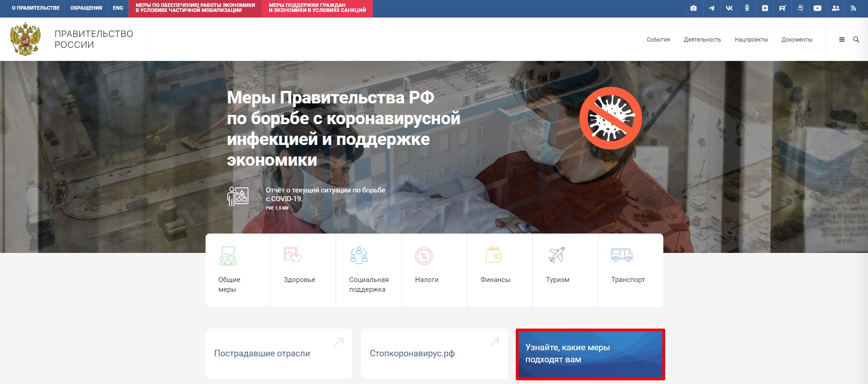This screenshot has height=384, width=868.
Task: Open the RSS feed icon
Action: tap(853, 8)
